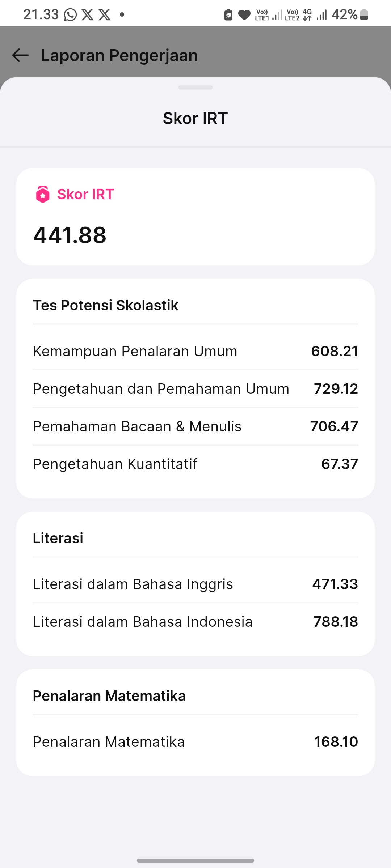Tap the first X notification icon in the status bar
391x868 pixels.
point(87,15)
